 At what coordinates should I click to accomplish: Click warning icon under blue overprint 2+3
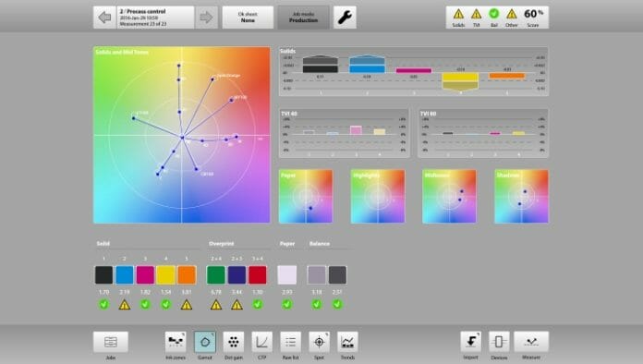click(237, 305)
